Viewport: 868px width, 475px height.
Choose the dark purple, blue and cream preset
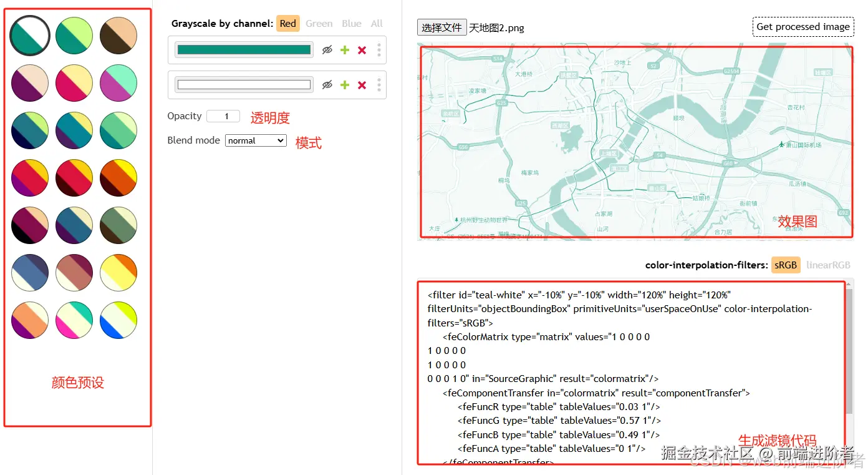click(74, 225)
